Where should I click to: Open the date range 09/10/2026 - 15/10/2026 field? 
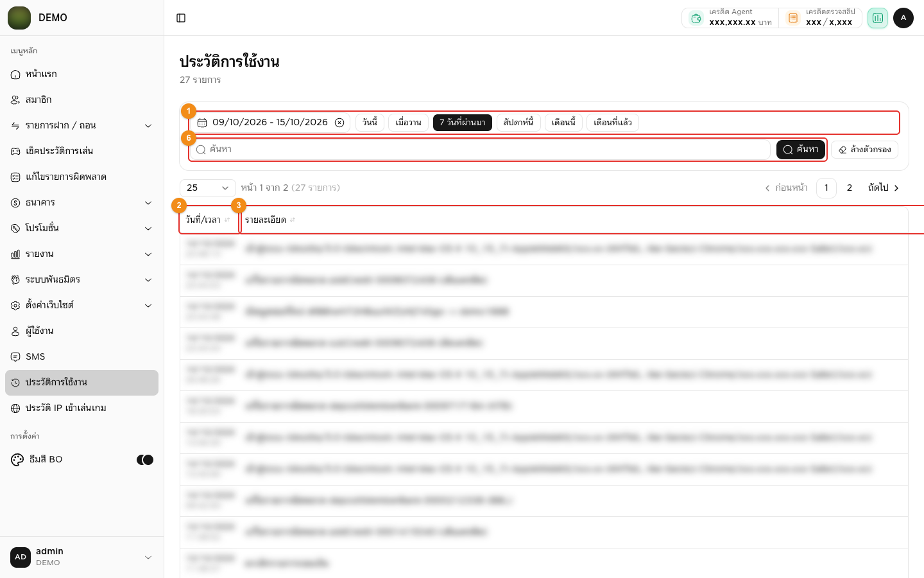click(x=271, y=123)
